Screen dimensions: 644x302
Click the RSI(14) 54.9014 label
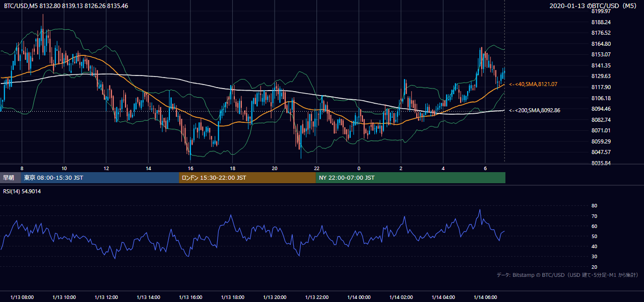click(x=22, y=191)
